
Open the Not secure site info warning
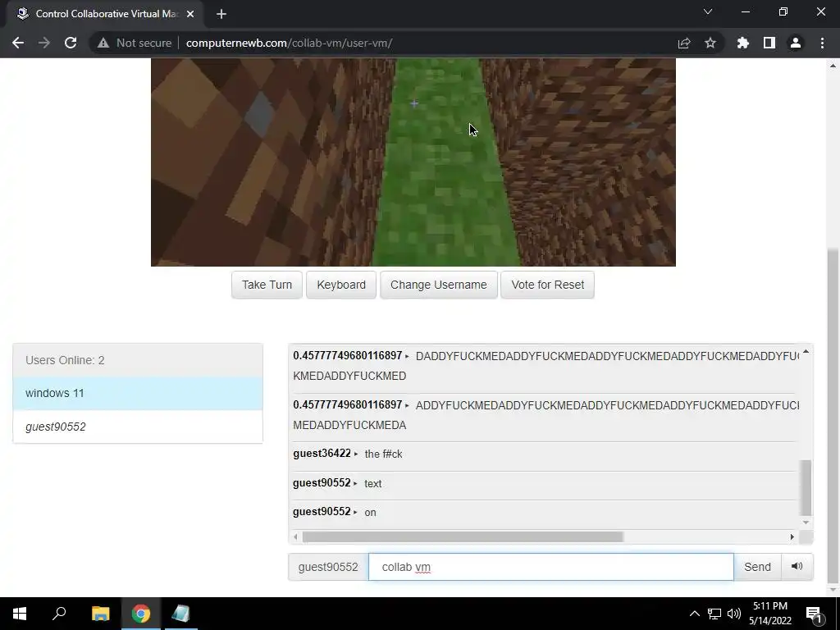click(x=135, y=43)
